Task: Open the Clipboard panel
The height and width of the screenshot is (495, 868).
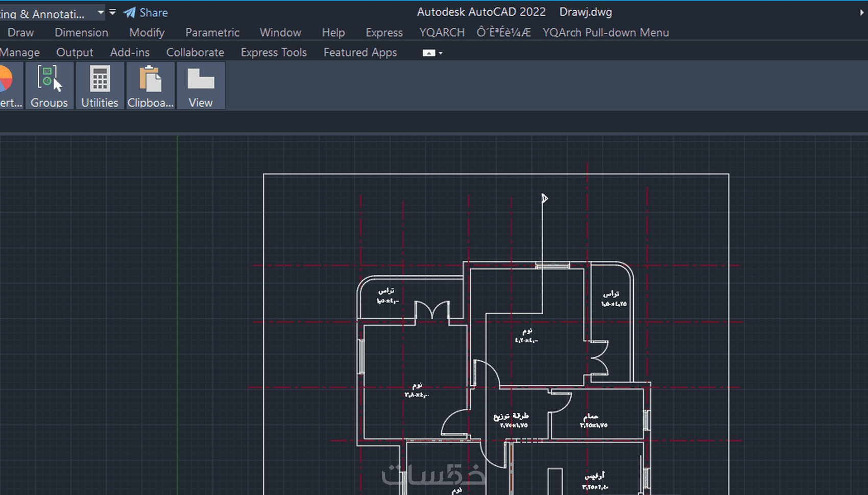Action: pyautogui.click(x=150, y=86)
